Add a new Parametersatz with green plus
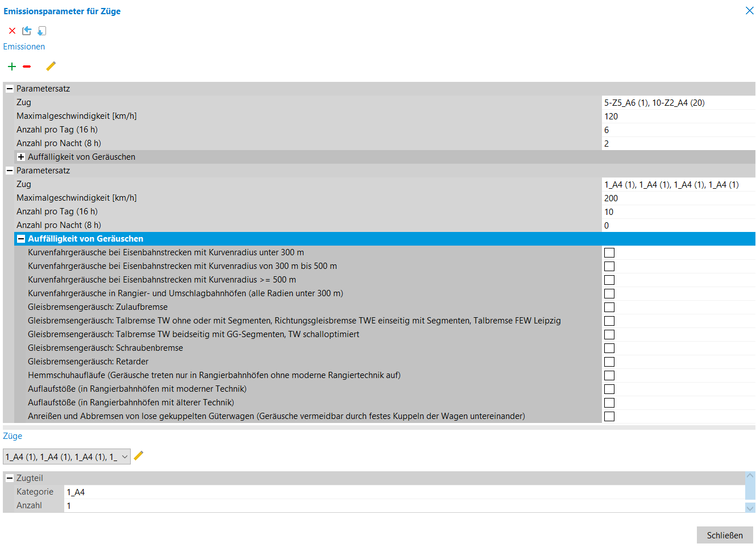This screenshot has height=556, width=756. pos(12,67)
